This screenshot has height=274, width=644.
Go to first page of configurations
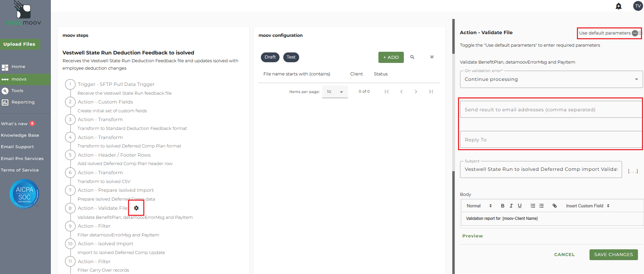point(387,92)
